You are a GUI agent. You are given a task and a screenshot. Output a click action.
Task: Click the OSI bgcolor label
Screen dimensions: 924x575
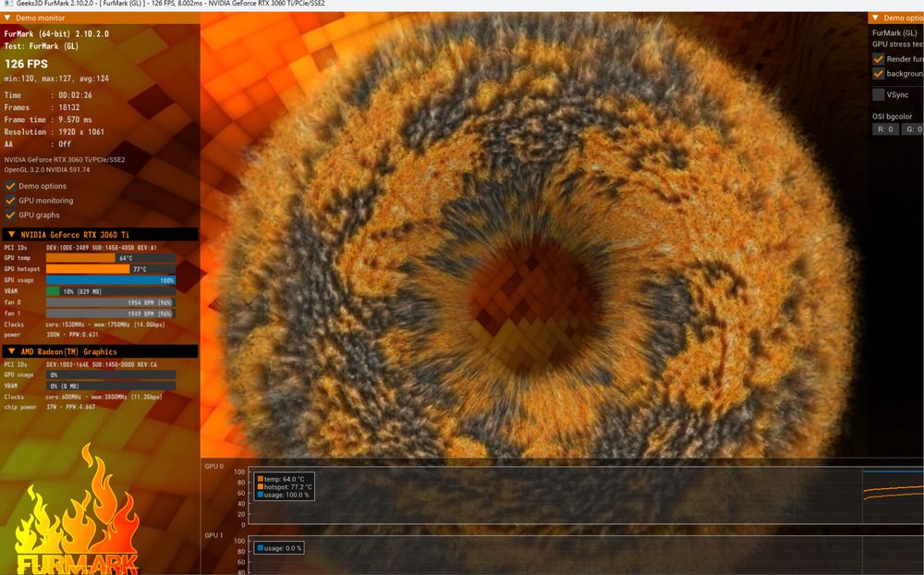pyautogui.click(x=893, y=116)
